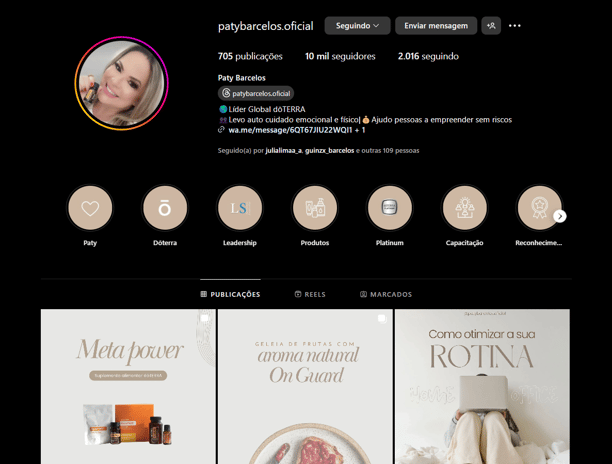View the profile picture story
The width and height of the screenshot is (612, 464).
point(121,83)
